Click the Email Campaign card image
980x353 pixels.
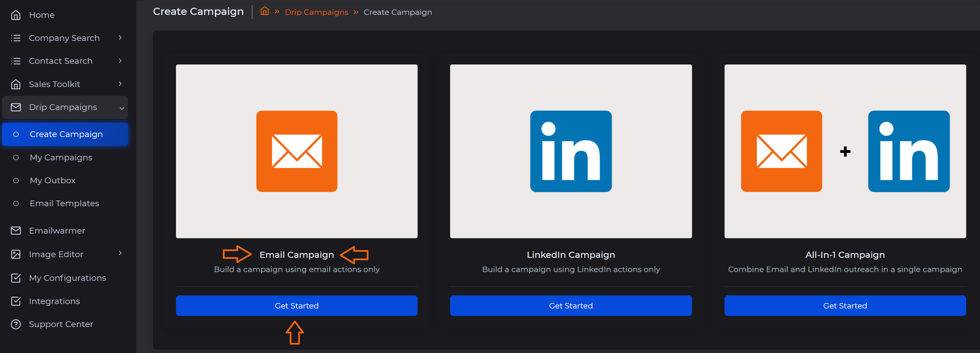point(297,152)
